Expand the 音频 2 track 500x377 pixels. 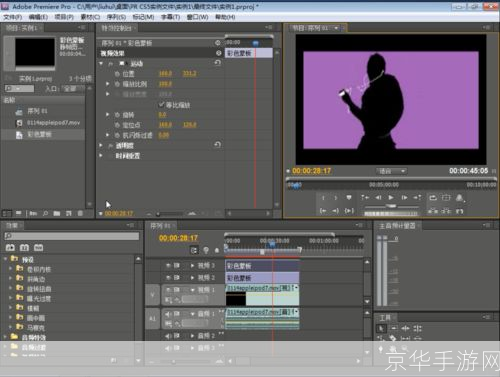(192, 336)
